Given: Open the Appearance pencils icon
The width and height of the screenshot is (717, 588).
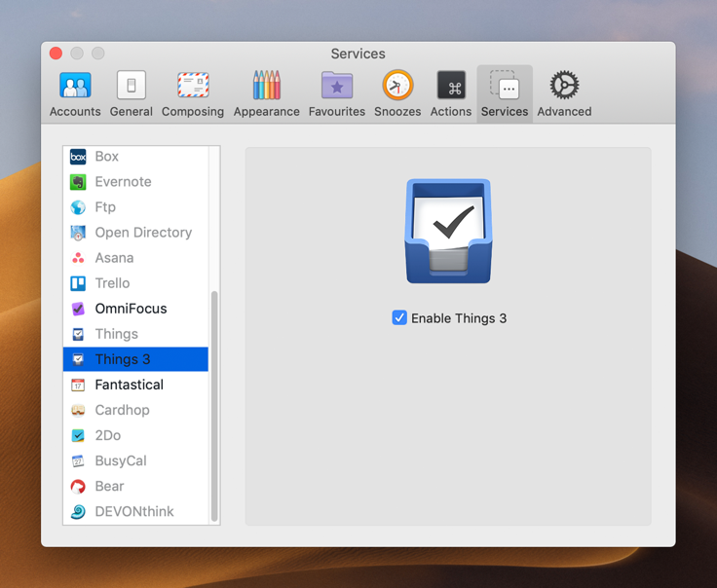Looking at the screenshot, I should pyautogui.click(x=267, y=85).
